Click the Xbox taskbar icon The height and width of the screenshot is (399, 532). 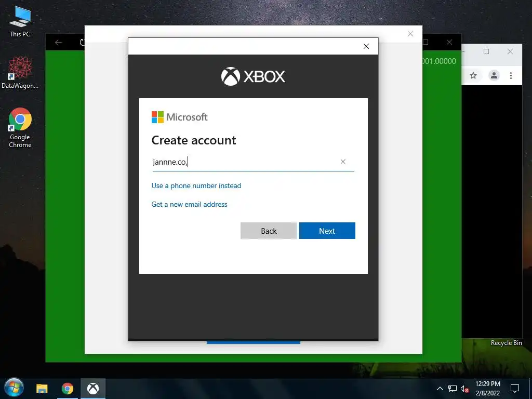pyautogui.click(x=93, y=389)
